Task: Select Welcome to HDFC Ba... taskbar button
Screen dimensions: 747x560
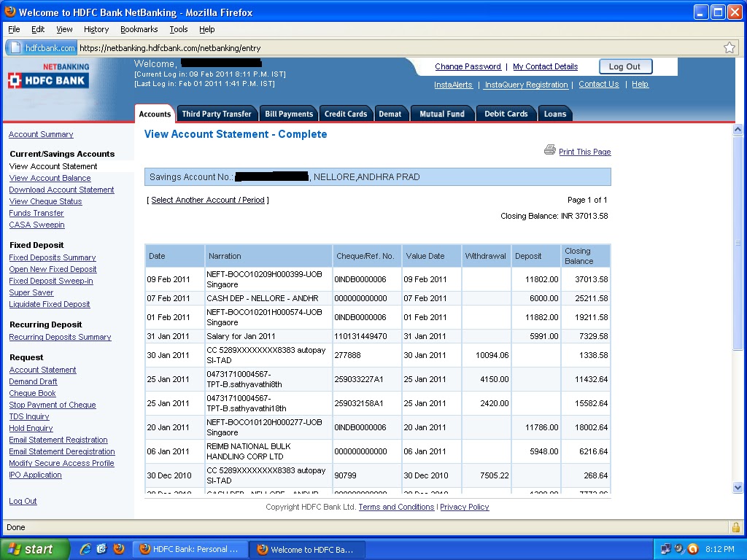Action: pyautogui.click(x=307, y=549)
